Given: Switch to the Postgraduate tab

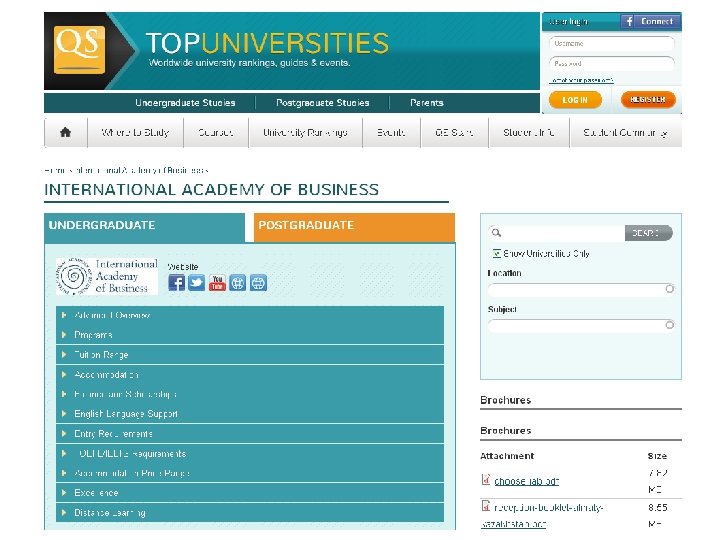Looking at the screenshot, I should 354,227.
